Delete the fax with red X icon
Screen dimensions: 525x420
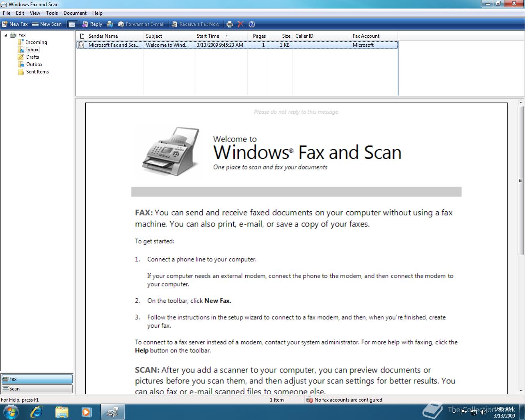241,24
